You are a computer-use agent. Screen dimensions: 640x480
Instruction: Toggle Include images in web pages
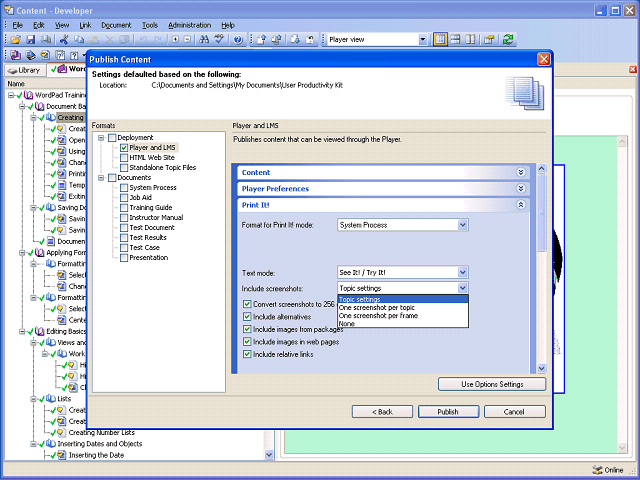(x=247, y=342)
